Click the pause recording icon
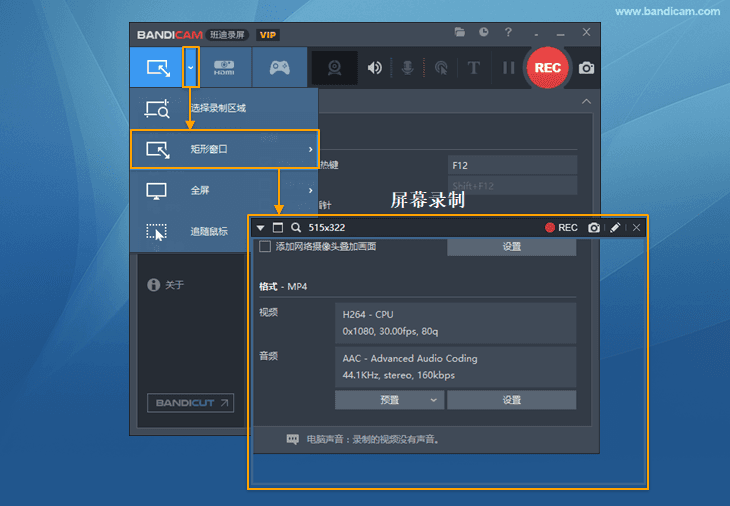Image resolution: width=730 pixels, height=506 pixels. 509,68
